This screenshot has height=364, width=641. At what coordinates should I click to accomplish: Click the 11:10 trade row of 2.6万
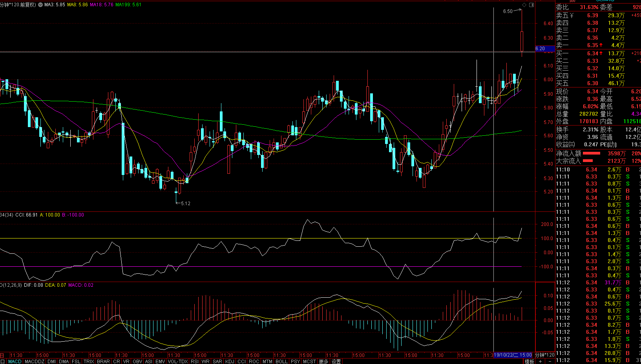(598, 170)
